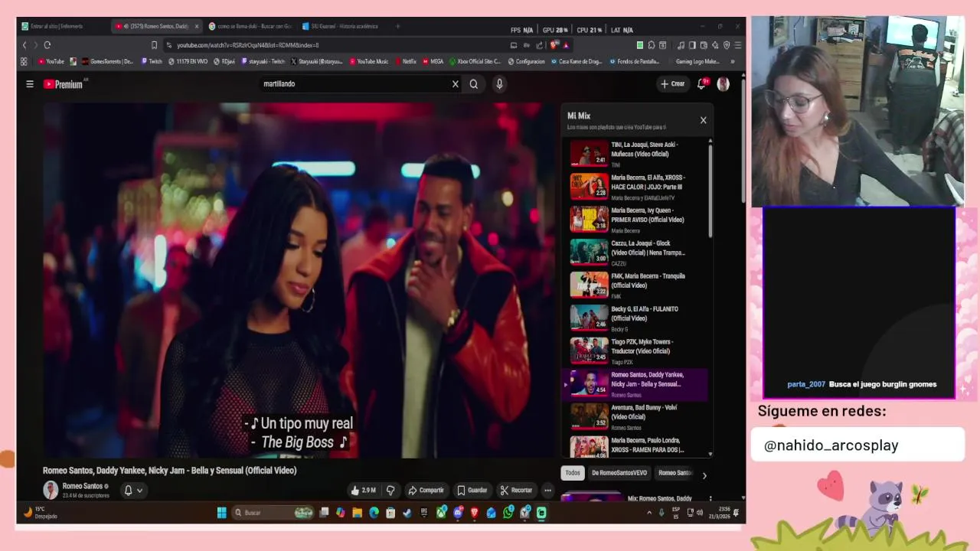Save the video using Guardar
Viewport: 980px width, 551px height.
click(x=472, y=491)
